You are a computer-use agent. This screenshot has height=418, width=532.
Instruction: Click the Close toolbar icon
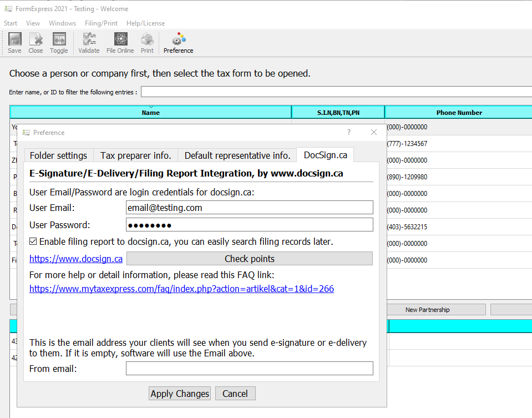[x=36, y=43]
